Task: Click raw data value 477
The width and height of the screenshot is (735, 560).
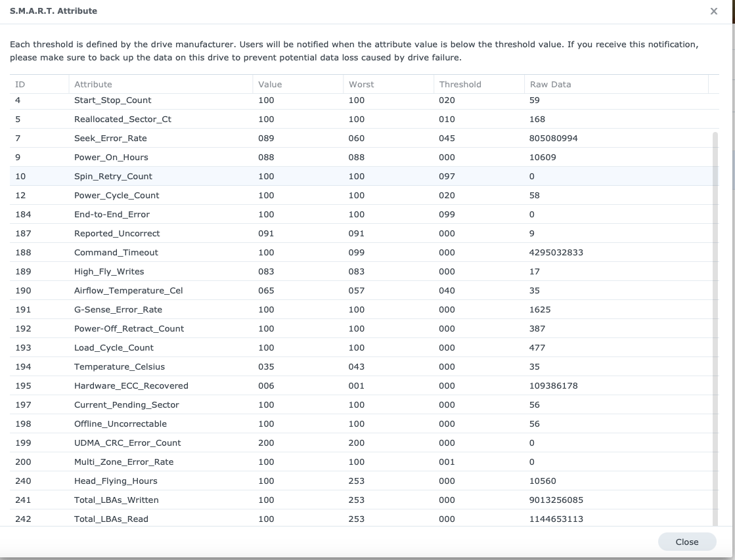Action: tap(537, 348)
